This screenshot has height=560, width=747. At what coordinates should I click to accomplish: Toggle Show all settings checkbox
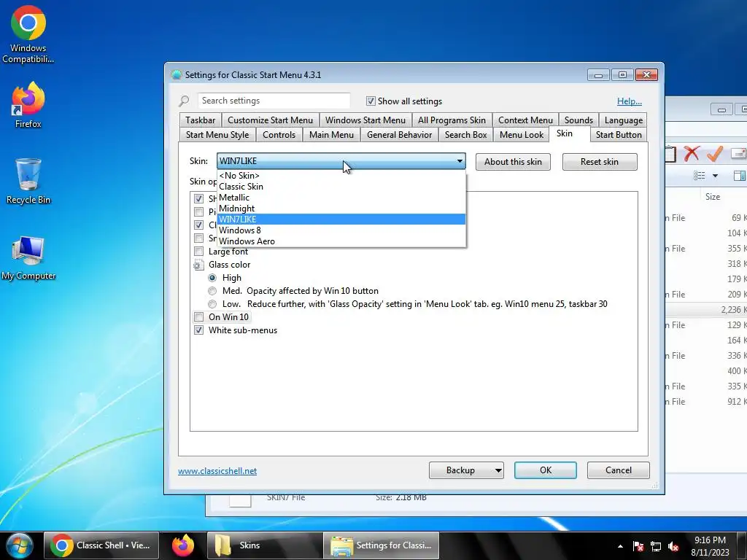coord(371,101)
